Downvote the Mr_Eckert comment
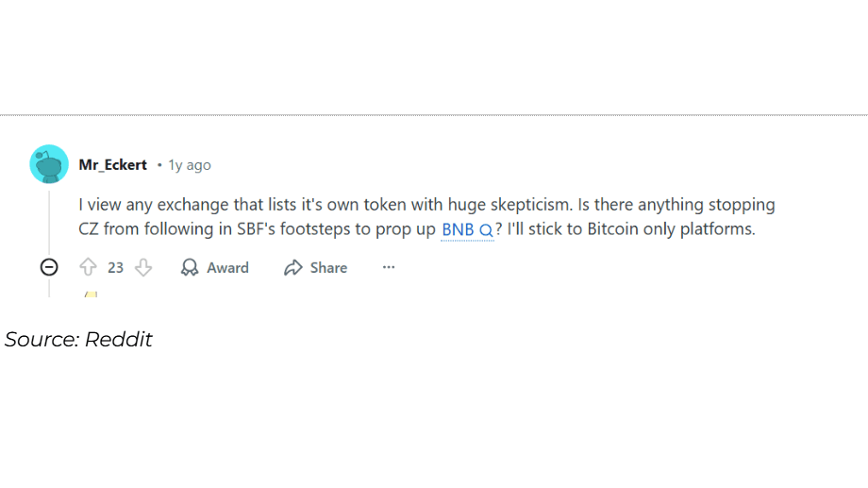The image size is (868, 488). 143,268
